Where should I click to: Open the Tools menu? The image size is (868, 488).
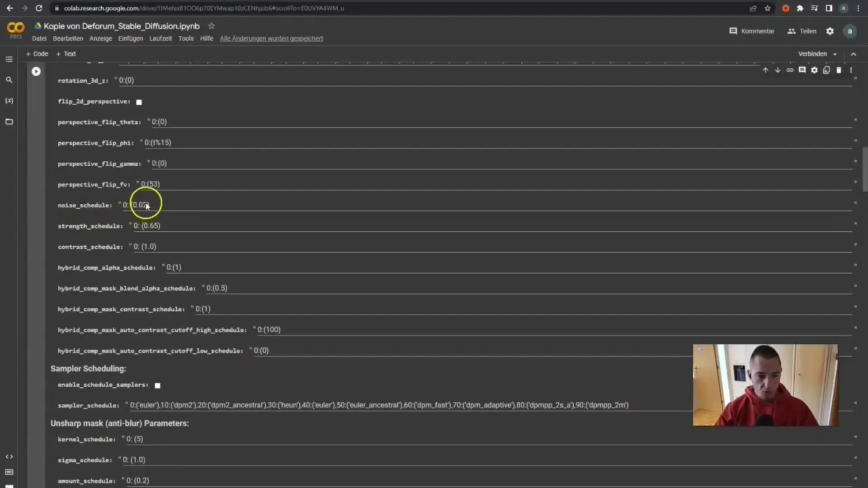pos(186,38)
